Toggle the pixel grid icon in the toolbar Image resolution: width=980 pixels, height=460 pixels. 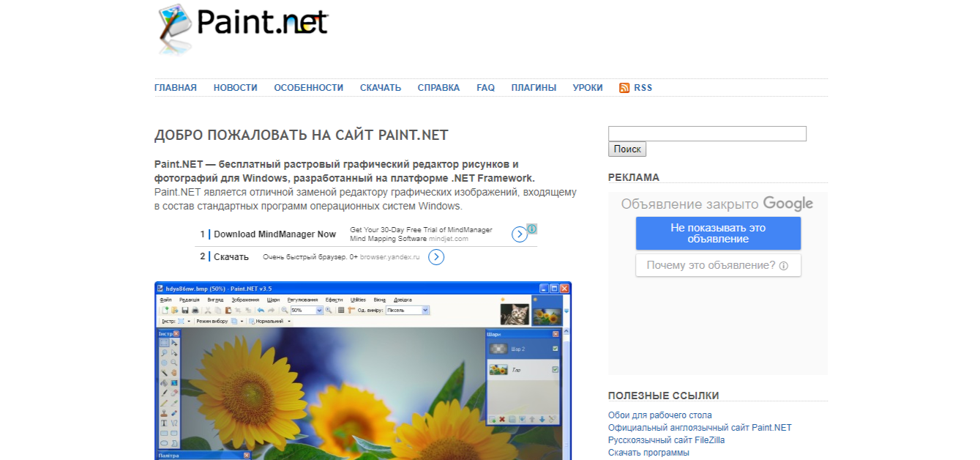click(341, 310)
